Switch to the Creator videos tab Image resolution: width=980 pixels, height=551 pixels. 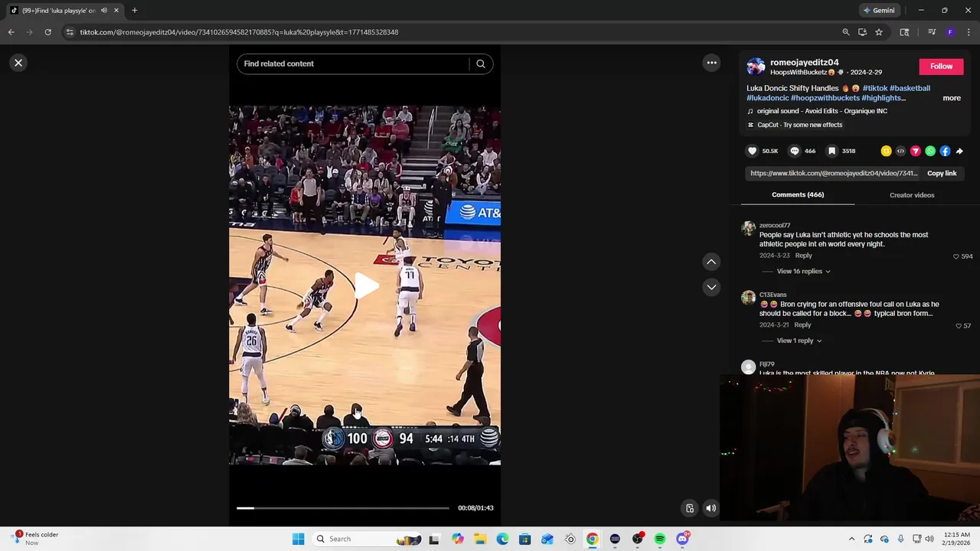click(912, 195)
